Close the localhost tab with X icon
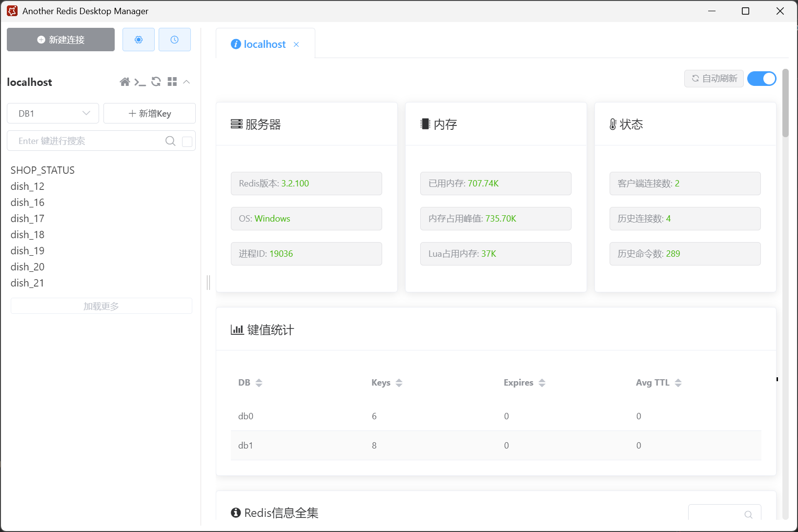Screen dimensions: 798x532 tap(296, 44)
